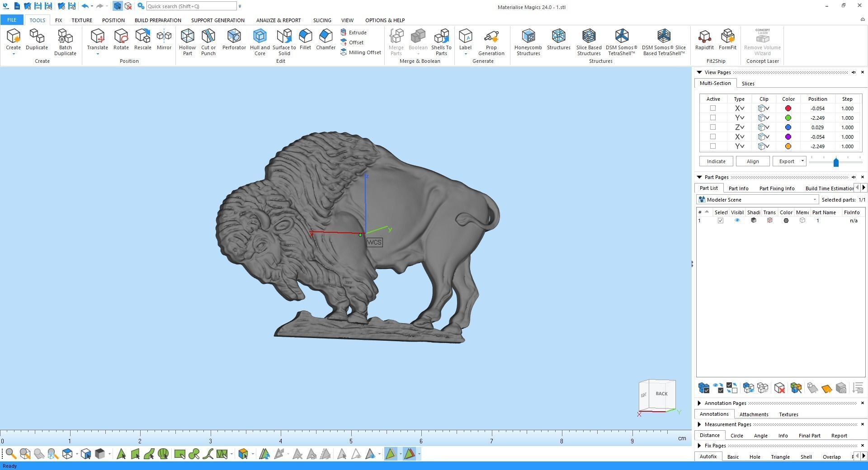Select the Hollow Part tool
This screenshot has height=470, width=868.
coord(187,41)
